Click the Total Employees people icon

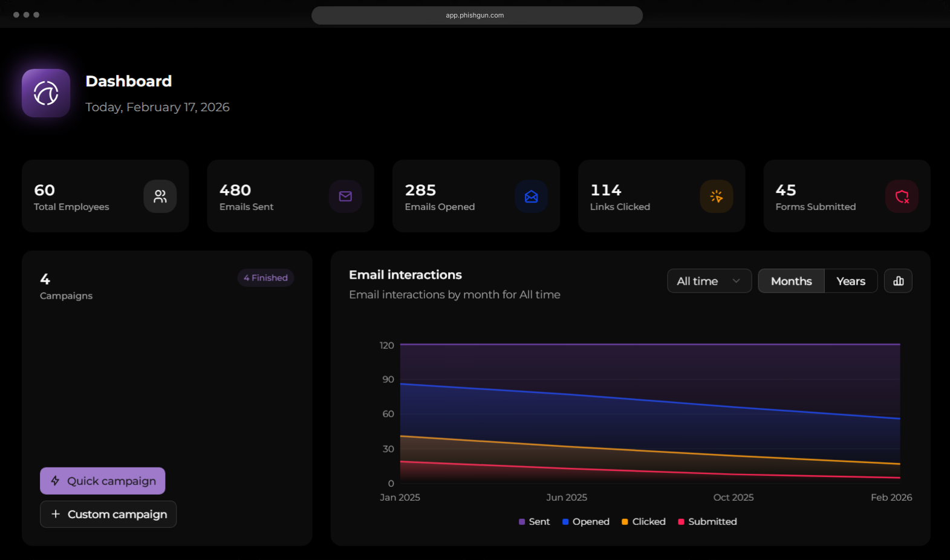160,197
